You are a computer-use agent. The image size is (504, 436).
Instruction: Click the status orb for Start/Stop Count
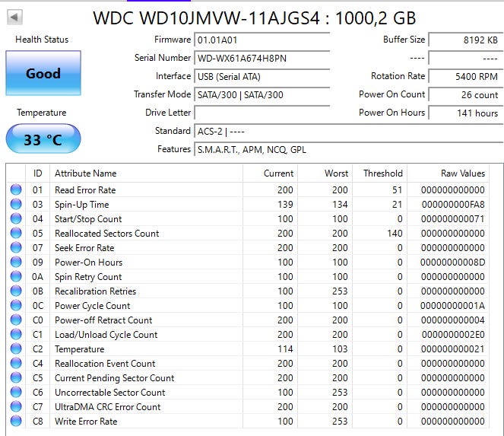pyautogui.click(x=16, y=219)
